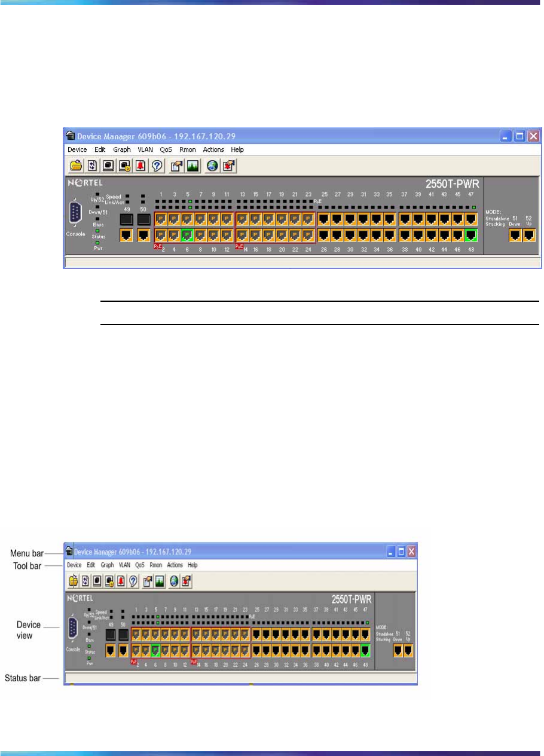This screenshot has height=756, width=544.
Task: Open the Help menu in the upper window
Action: [237, 149]
